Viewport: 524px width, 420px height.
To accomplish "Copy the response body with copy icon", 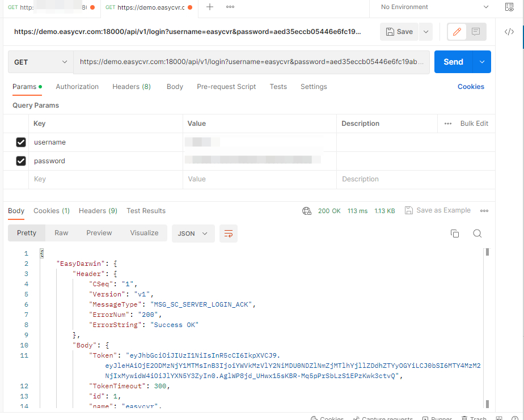I will pyautogui.click(x=454, y=234).
